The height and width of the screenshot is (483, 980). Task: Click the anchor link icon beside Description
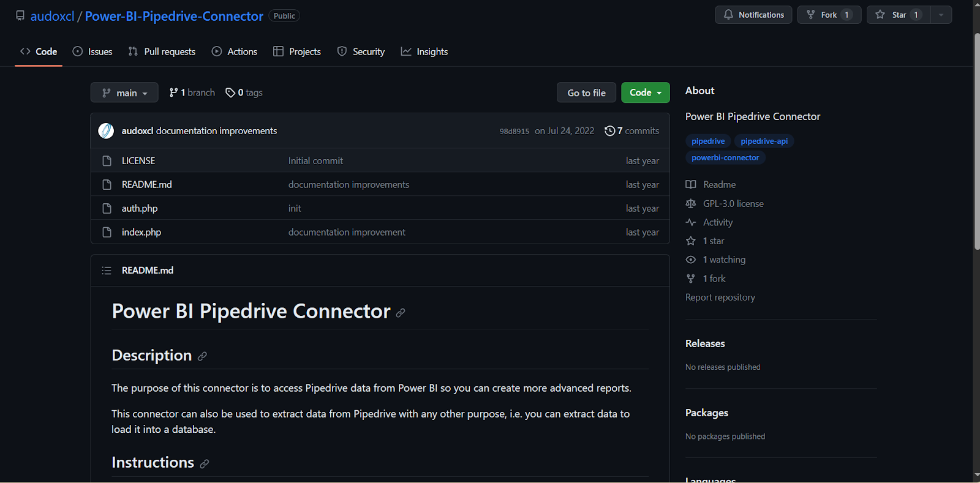[x=202, y=356]
